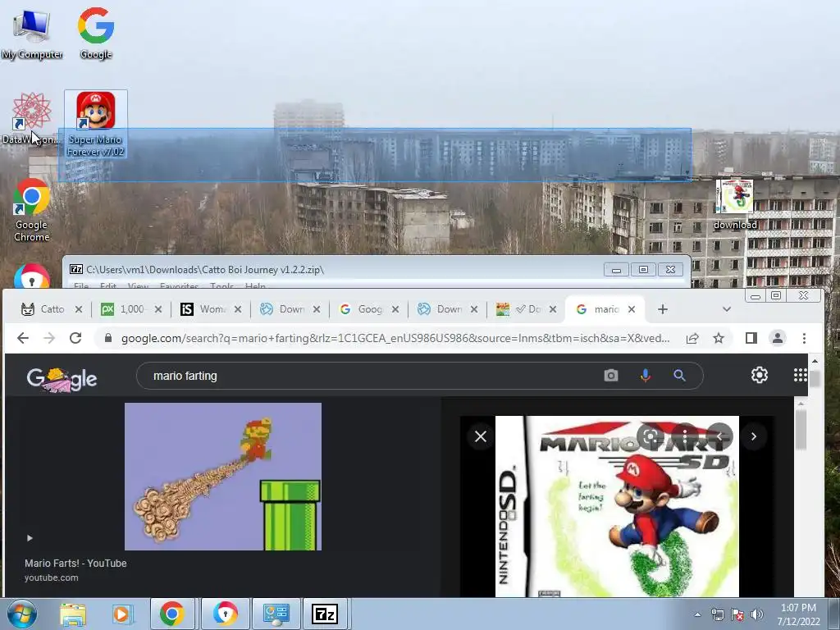Viewport: 840px width, 630px height.
Task: Start voice search with the microphone
Action: (646, 376)
